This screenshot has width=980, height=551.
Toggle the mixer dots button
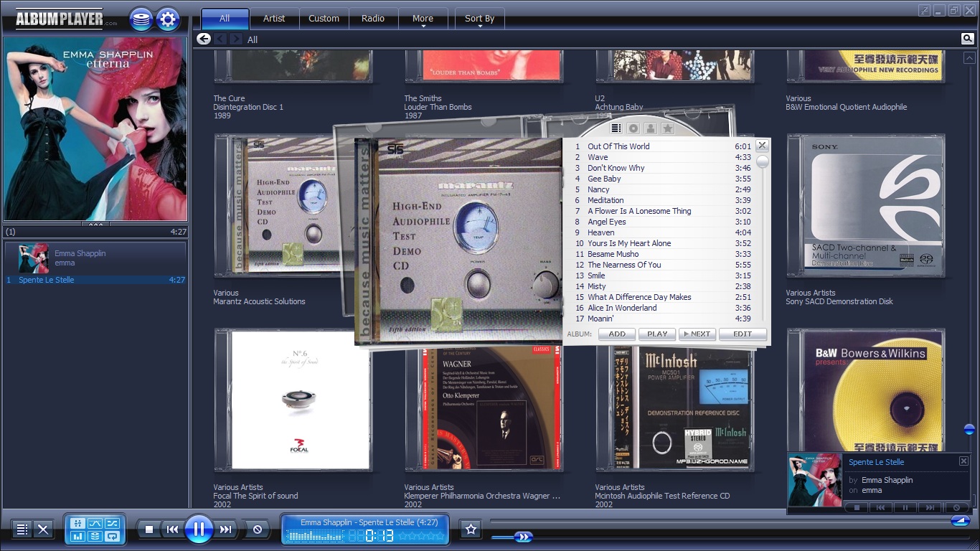click(x=78, y=523)
